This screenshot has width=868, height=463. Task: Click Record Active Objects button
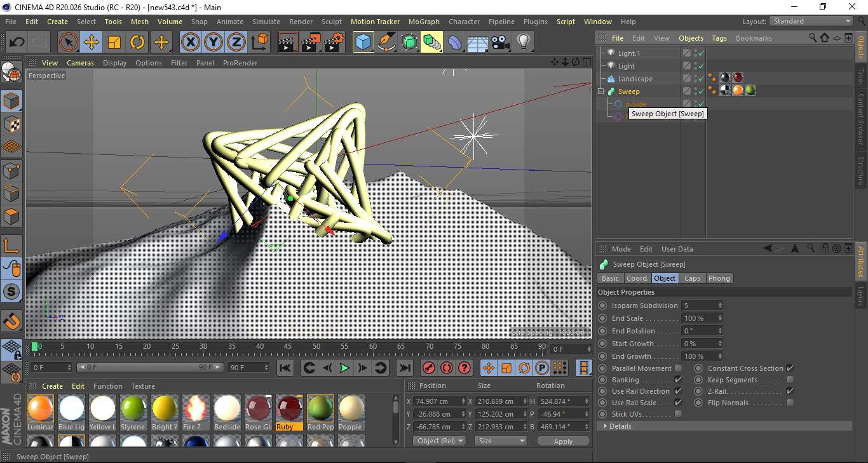(429, 368)
